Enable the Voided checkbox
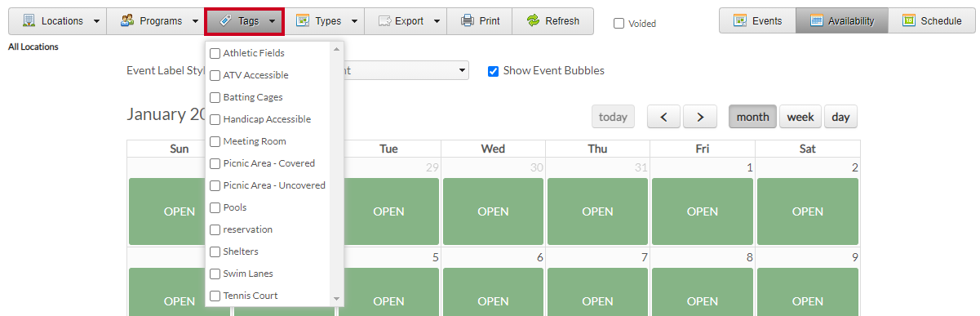Image resolution: width=980 pixels, height=316 pixels. tap(619, 24)
